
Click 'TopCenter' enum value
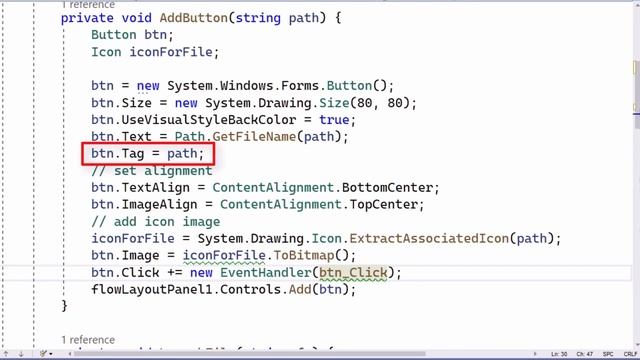tap(383, 204)
